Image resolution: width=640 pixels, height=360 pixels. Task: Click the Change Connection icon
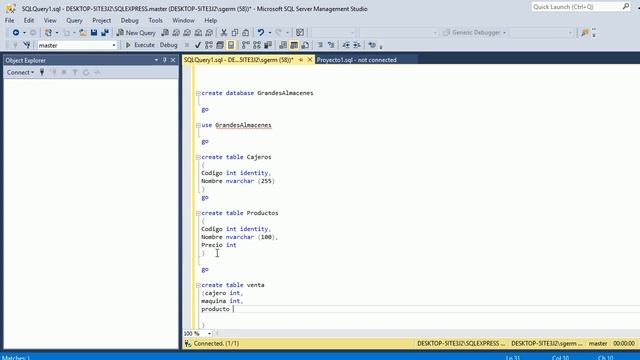point(27,45)
